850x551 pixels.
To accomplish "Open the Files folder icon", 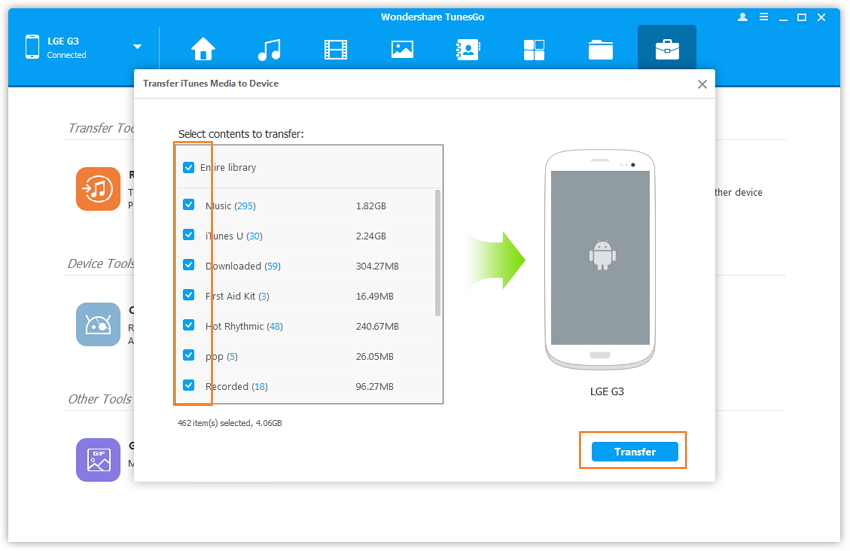I will pos(600,49).
